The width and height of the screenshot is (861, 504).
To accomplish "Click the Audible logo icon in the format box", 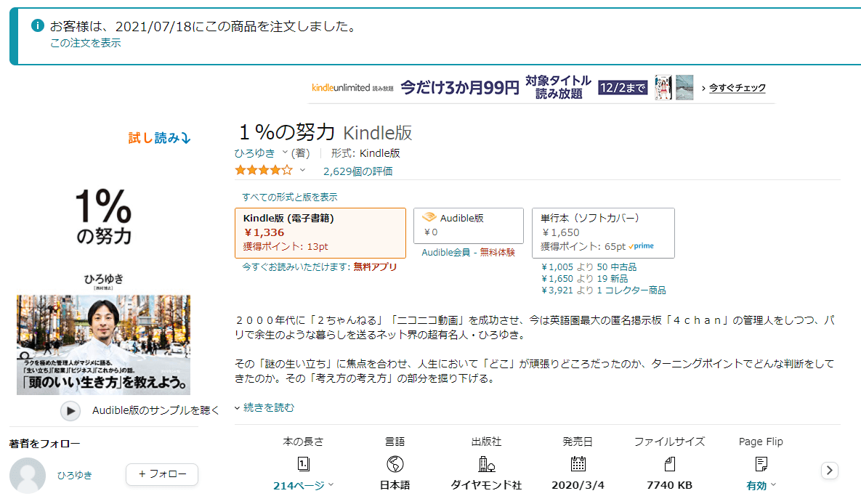I will click(429, 217).
